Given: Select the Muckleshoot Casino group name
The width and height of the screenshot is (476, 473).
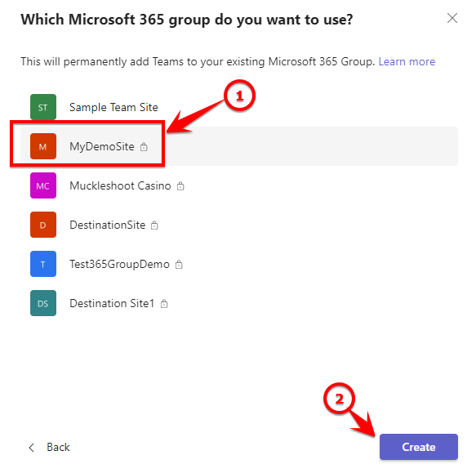Looking at the screenshot, I should point(120,185).
